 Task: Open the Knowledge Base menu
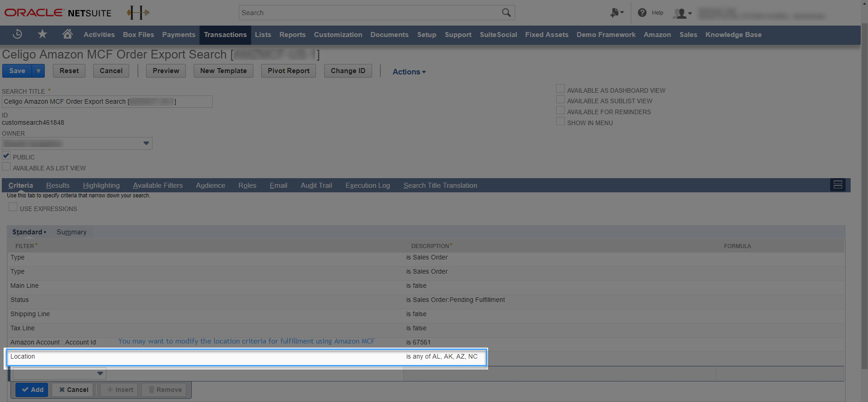(x=733, y=35)
